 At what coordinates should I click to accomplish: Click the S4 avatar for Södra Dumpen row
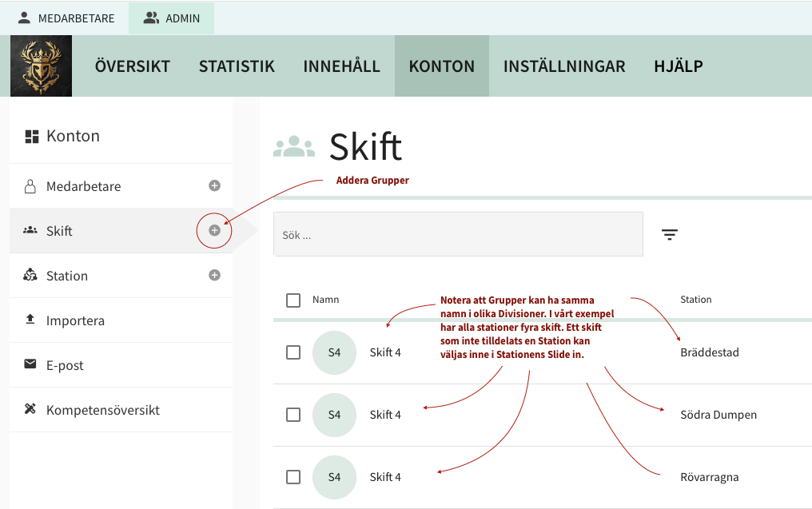(334, 415)
